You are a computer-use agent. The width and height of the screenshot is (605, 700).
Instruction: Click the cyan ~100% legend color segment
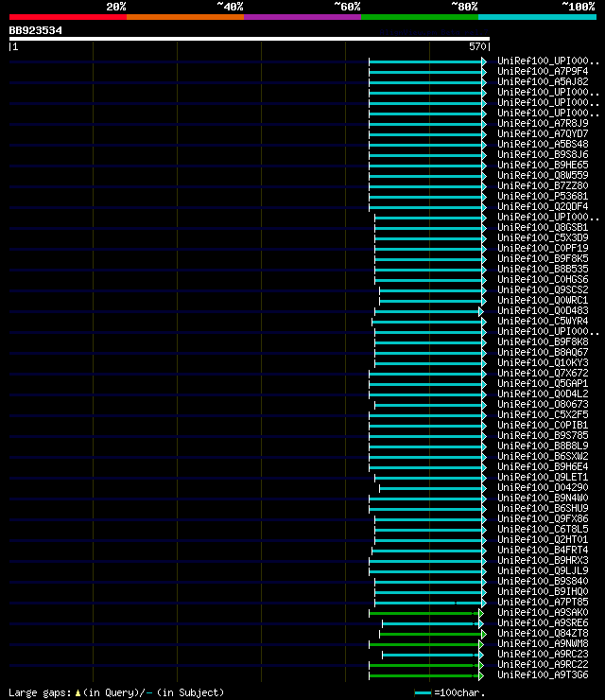coord(537,17)
